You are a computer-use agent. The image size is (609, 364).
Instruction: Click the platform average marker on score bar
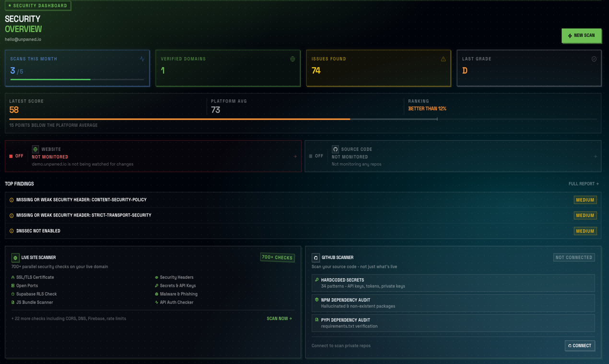click(437, 119)
